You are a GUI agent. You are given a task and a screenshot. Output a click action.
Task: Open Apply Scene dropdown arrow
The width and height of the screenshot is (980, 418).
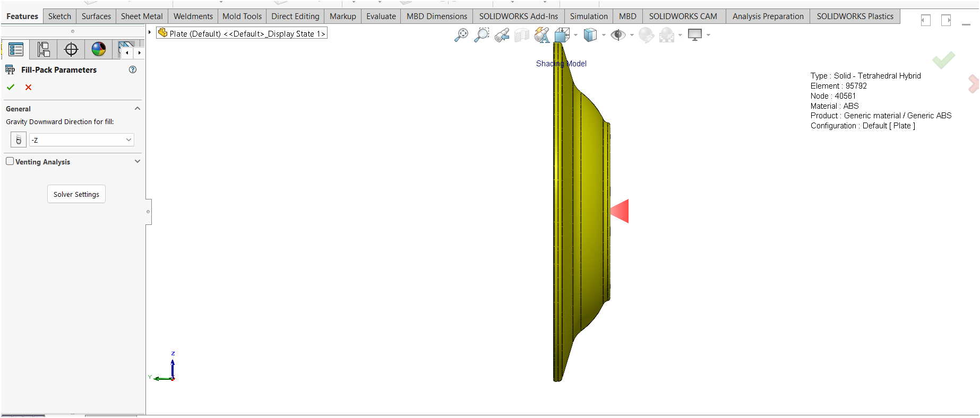click(x=680, y=36)
